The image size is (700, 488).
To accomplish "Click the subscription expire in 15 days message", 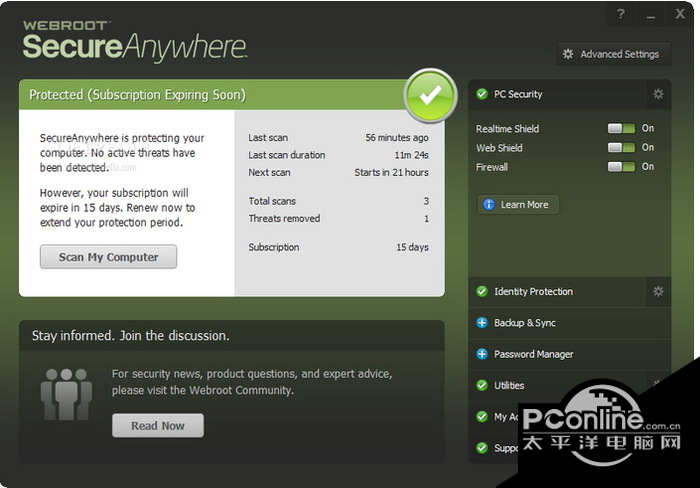I will [x=117, y=208].
